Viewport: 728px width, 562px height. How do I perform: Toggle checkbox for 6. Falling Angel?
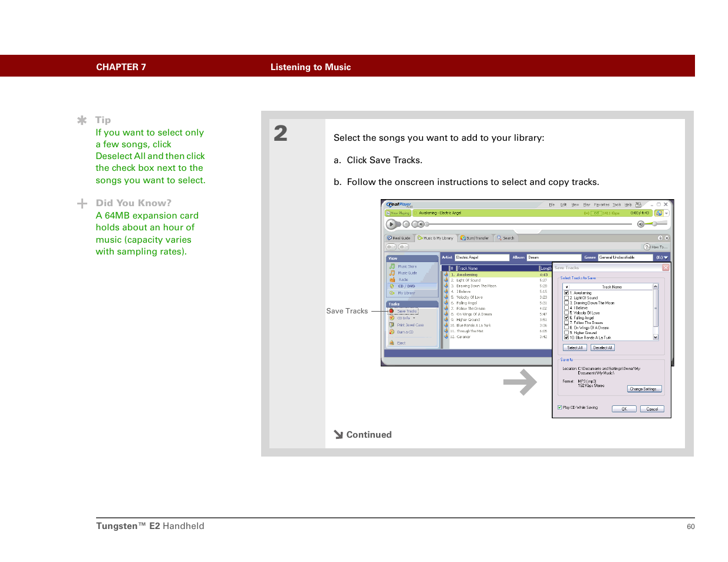tap(566, 318)
